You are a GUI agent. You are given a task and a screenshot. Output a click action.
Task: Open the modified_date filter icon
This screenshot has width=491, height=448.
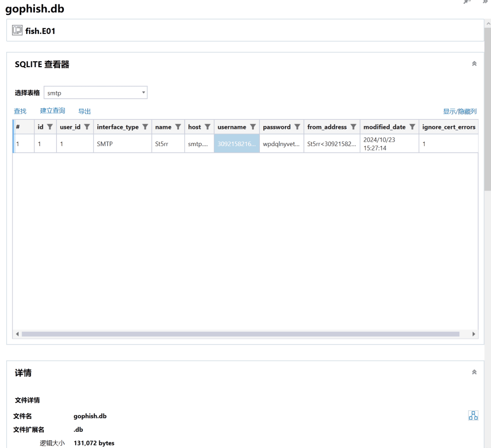(x=412, y=127)
